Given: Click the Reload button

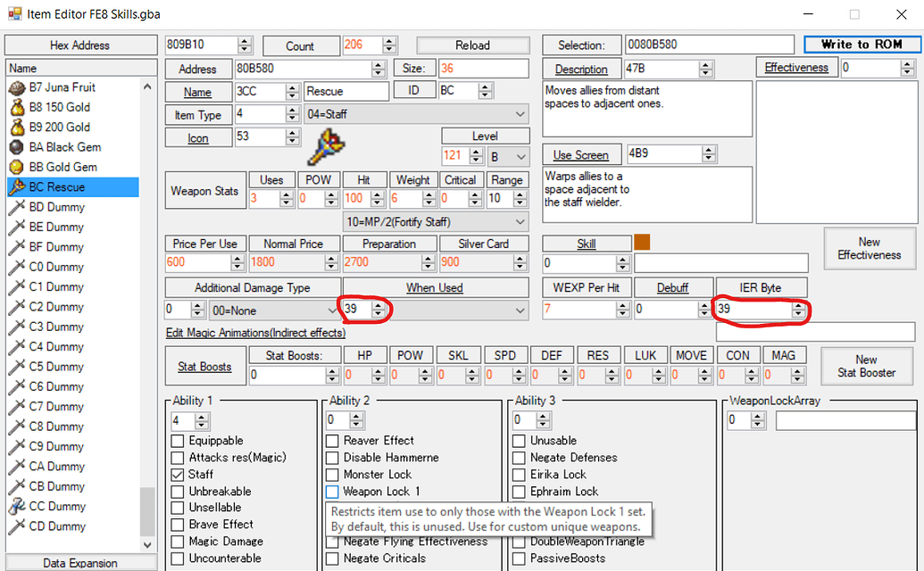Looking at the screenshot, I should 472,46.
